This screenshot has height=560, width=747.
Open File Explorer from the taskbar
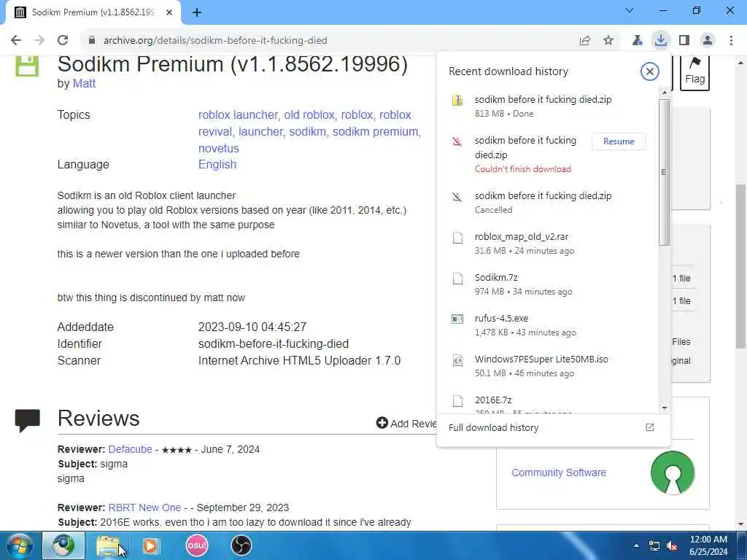[x=108, y=545]
